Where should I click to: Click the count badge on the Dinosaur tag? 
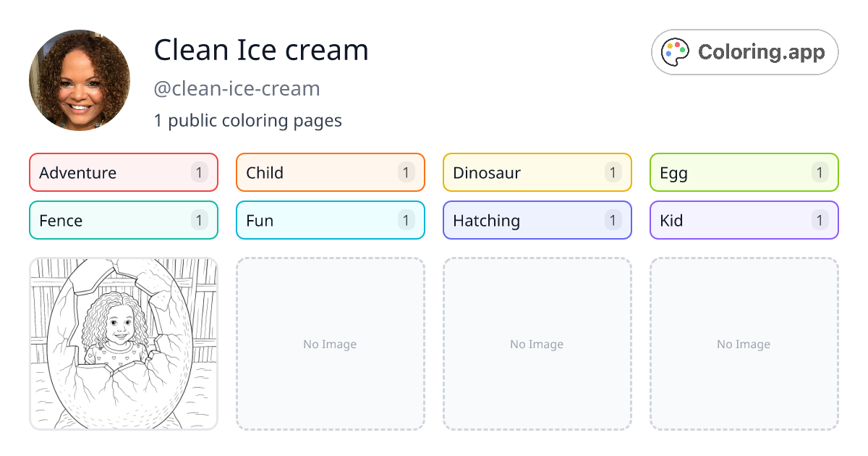pyautogui.click(x=612, y=172)
